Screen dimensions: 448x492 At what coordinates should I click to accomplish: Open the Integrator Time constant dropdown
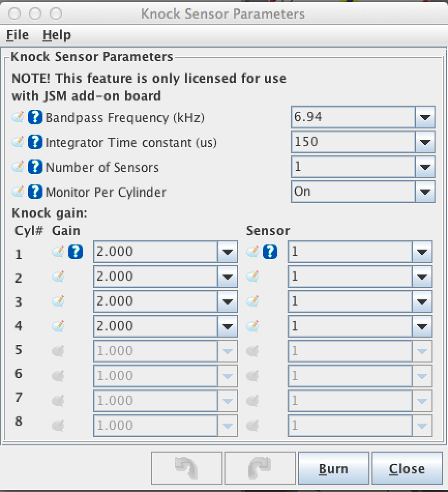point(425,142)
